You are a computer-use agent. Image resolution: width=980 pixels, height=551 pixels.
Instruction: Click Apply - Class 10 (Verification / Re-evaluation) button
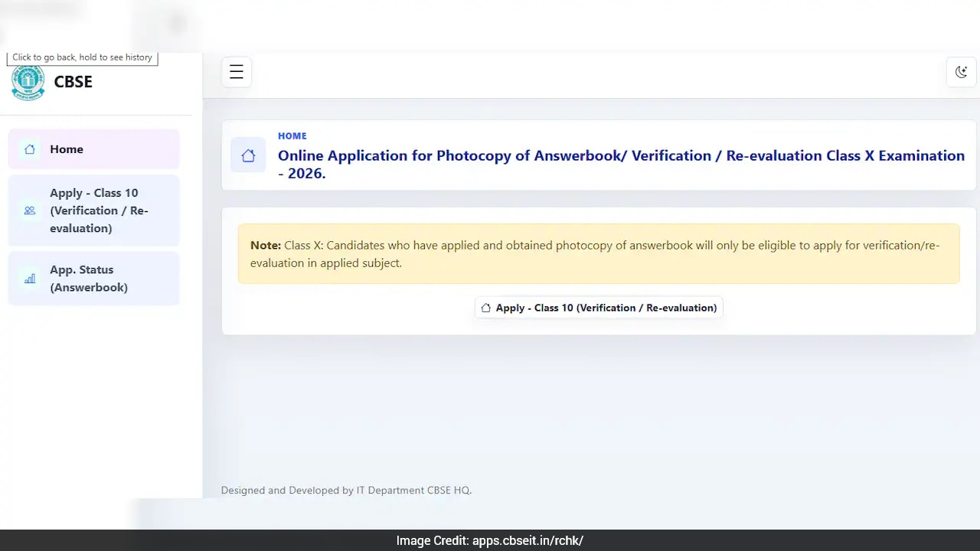click(x=599, y=308)
